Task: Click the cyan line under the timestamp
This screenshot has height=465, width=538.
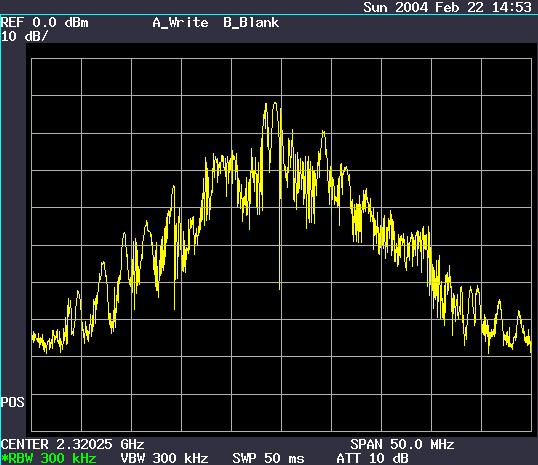Action: coord(269,15)
